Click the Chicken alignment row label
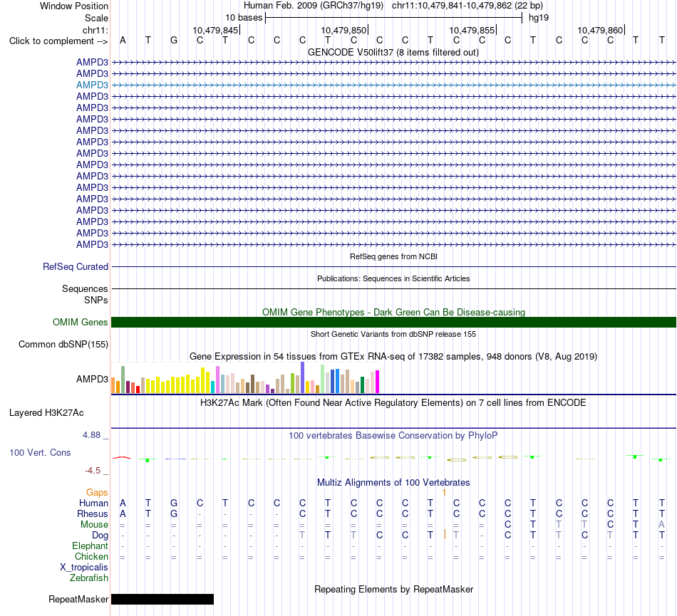This screenshot has width=677, height=616. click(91, 556)
